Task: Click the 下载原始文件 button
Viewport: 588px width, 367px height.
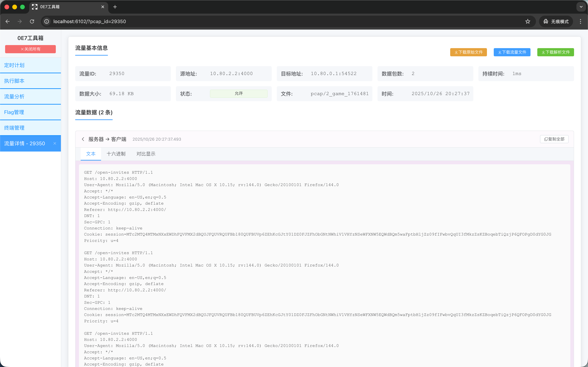Action: pyautogui.click(x=468, y=52)
